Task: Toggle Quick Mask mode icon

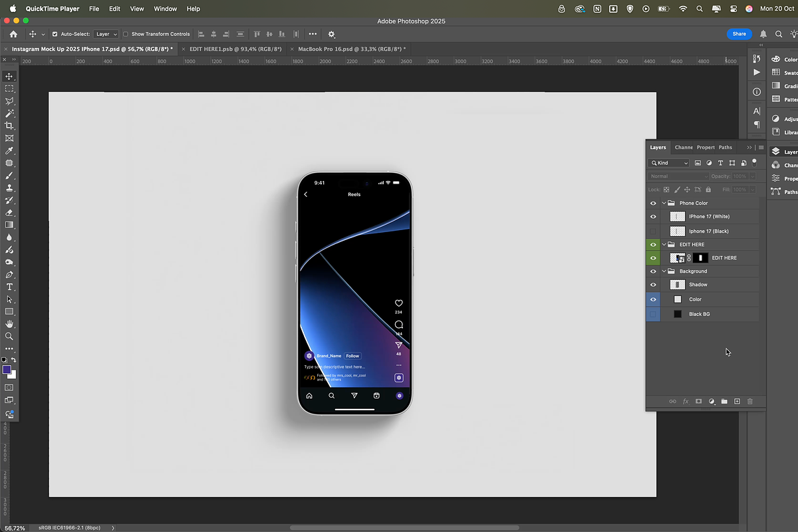Action: pos(9,387)
